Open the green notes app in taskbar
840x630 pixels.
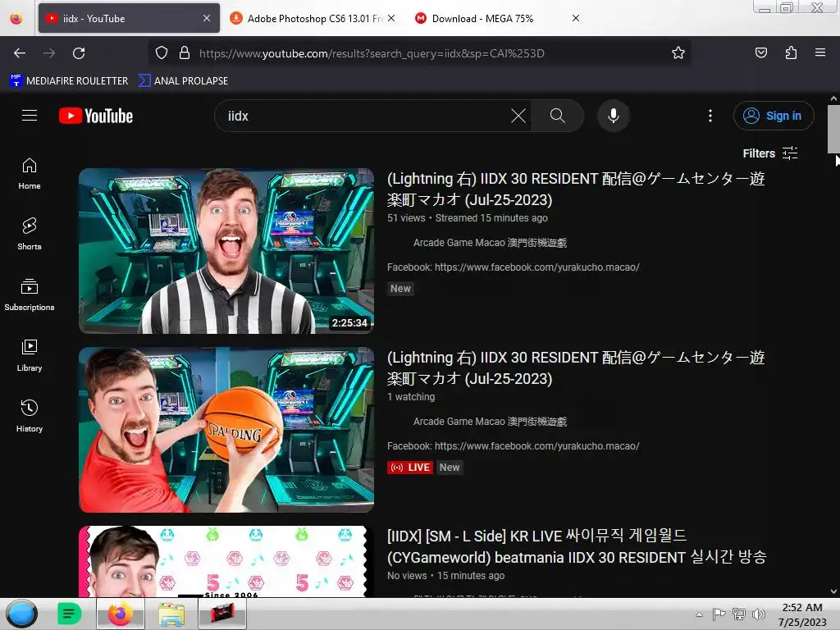point(69,614)
